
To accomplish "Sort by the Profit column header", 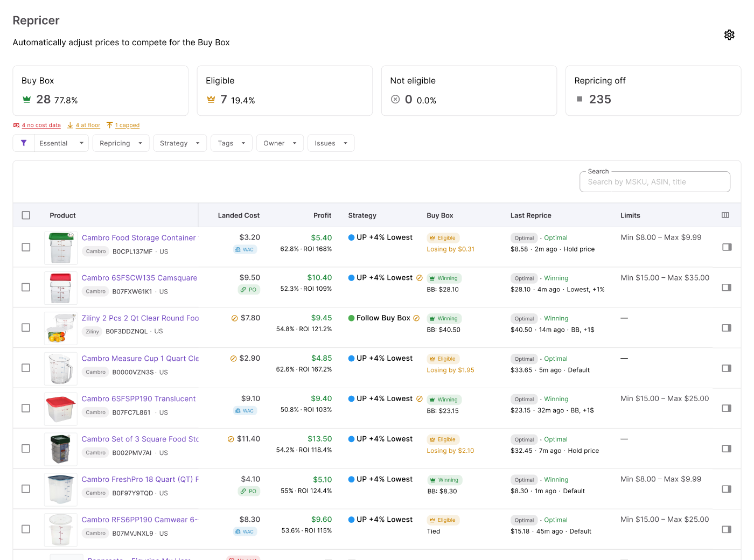I will pos(322,215).
